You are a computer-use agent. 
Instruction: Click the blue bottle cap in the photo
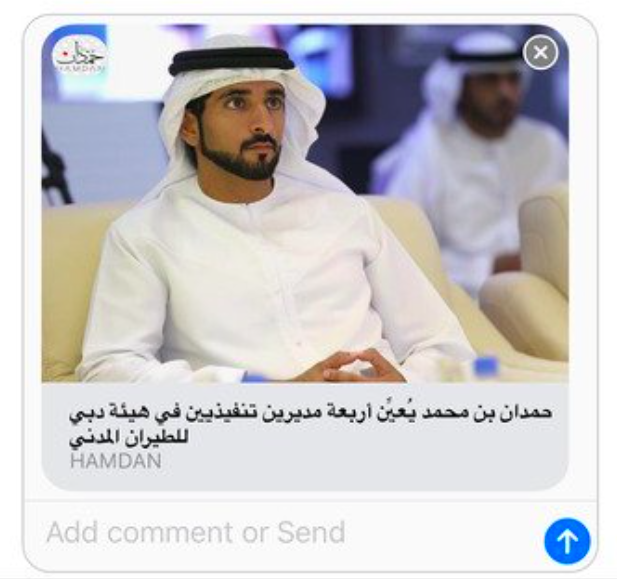tap(486, 366)
